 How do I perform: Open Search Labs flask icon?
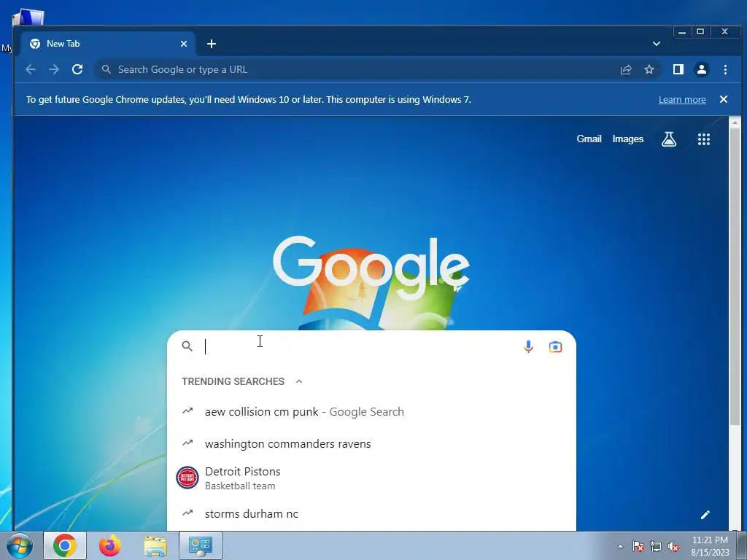tap(669, 139)
